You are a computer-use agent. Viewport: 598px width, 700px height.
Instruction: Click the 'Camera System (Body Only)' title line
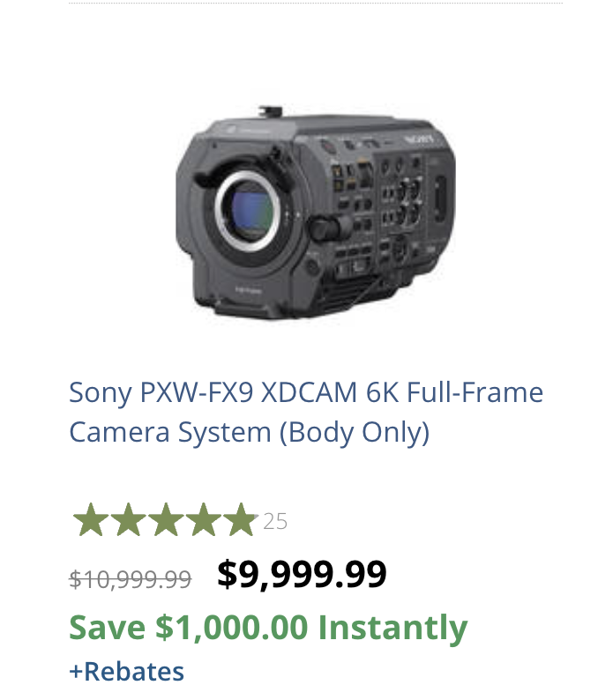click(x=250, y=432)
